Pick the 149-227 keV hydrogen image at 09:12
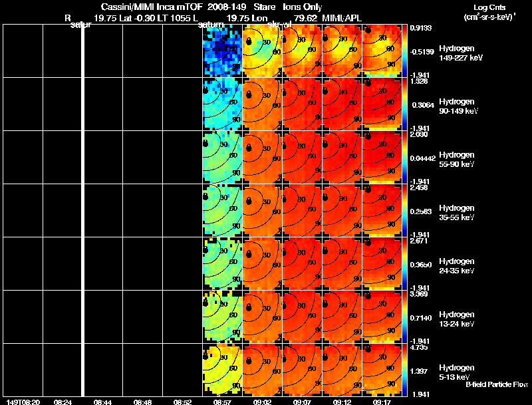Image resolution: width=532 pixels, height=405 pixels. tap(342, 51)
